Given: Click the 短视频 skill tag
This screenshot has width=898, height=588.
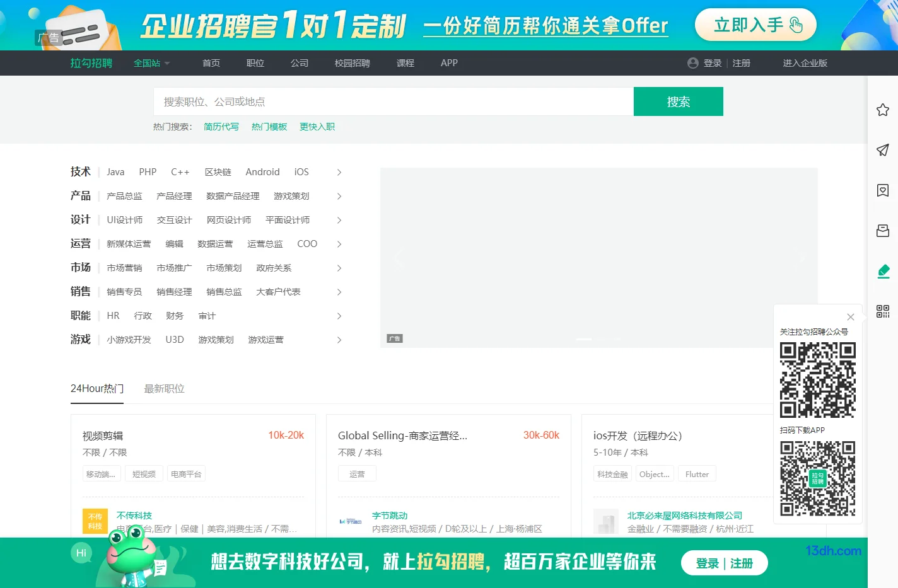Looking at the screenshot, I should coord(144,474).
